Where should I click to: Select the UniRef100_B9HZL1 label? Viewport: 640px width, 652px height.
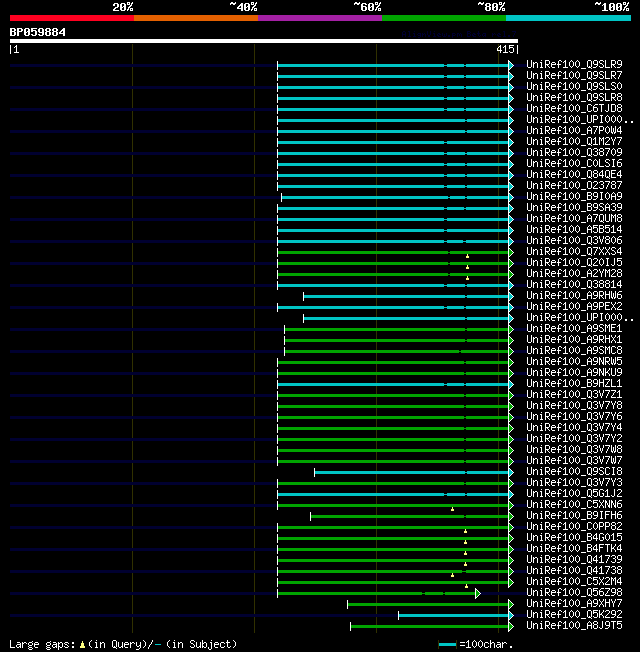[574, 383]
